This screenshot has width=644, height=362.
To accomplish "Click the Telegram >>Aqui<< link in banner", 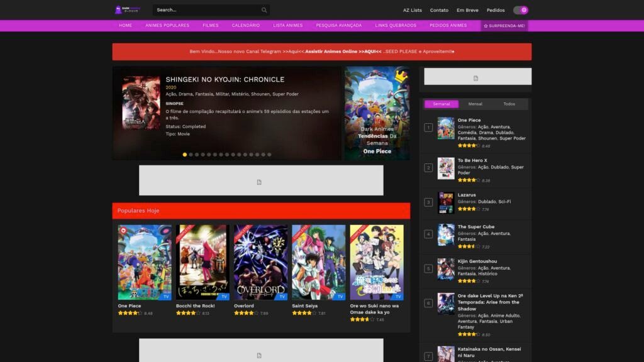I will click(x=293, y=52).
